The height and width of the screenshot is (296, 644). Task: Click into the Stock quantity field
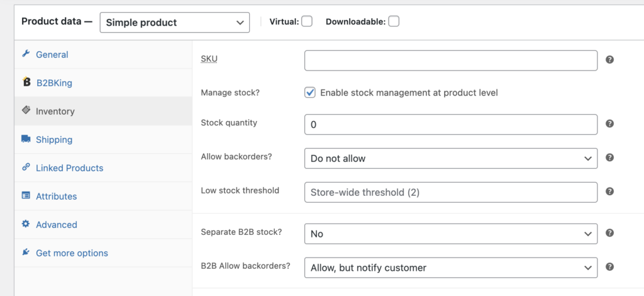click(x=450, y=124)
